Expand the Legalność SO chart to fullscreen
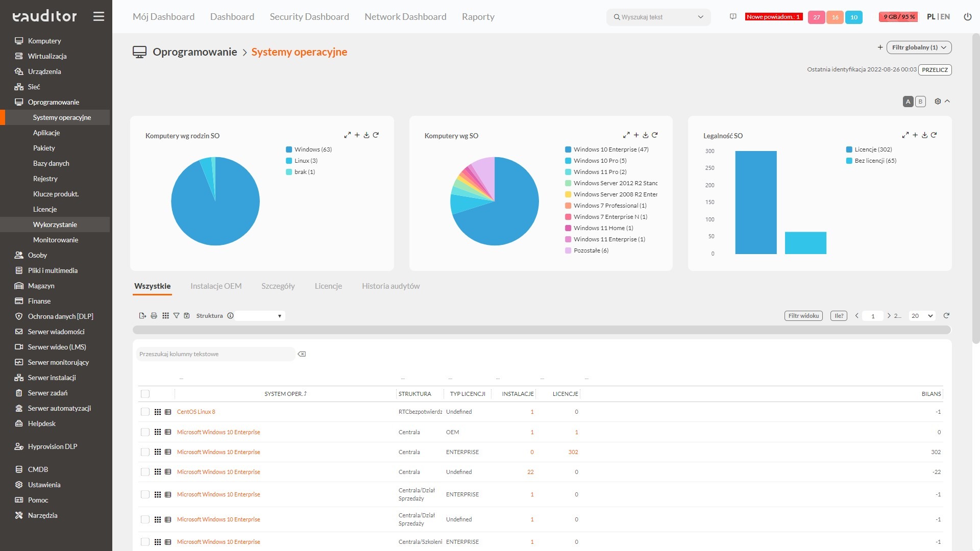This screenshot has width=980, height=551. (x=905, y=135)
